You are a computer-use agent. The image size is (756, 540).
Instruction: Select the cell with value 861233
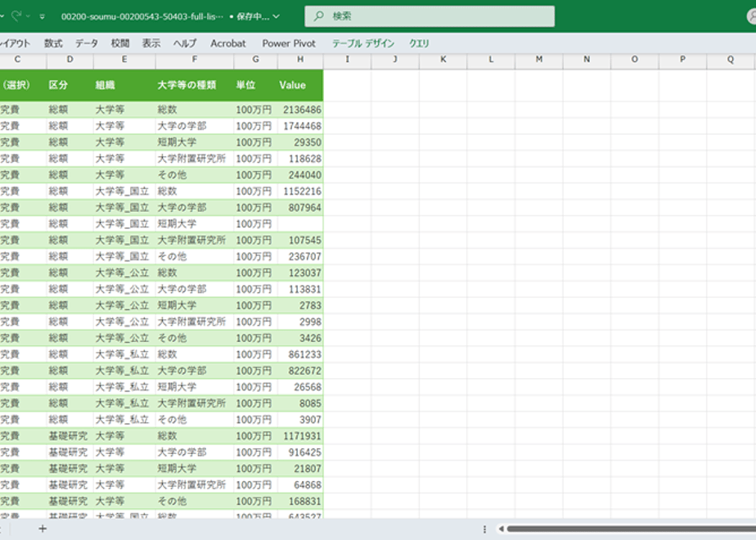tap(300, 354)
